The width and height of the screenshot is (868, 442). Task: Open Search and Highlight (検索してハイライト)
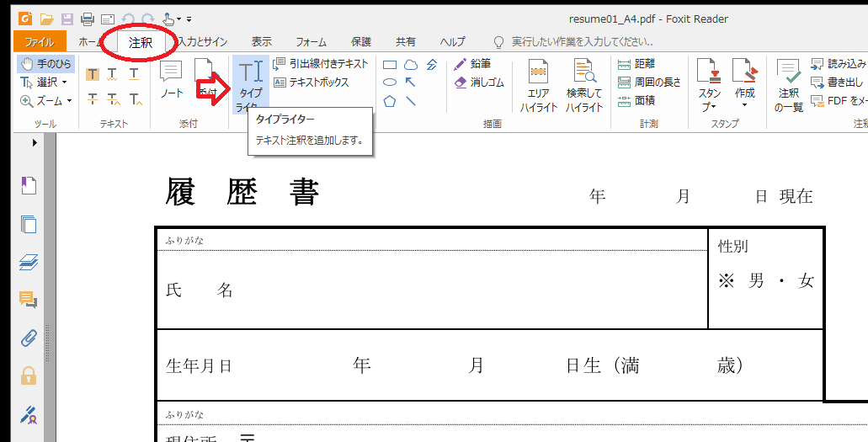pyautogui.click(x=584, y=86)
